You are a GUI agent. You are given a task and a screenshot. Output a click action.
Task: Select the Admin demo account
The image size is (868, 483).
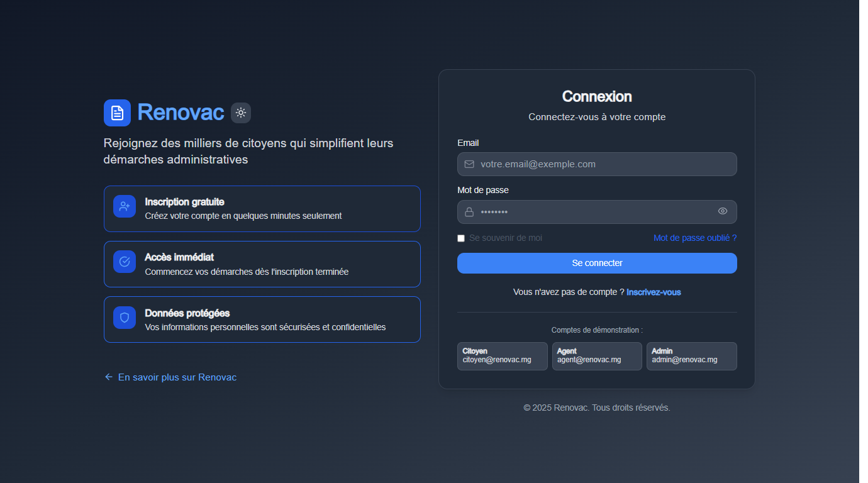pos(692,356)
